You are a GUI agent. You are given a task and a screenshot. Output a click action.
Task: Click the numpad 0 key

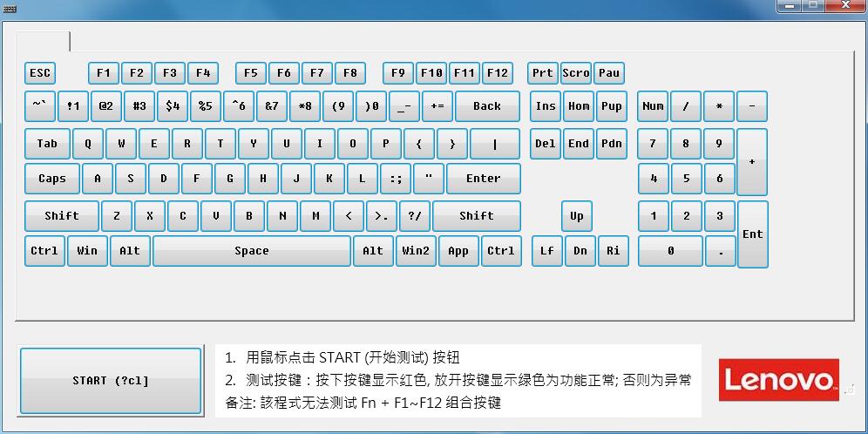click(x=670, y=251)
